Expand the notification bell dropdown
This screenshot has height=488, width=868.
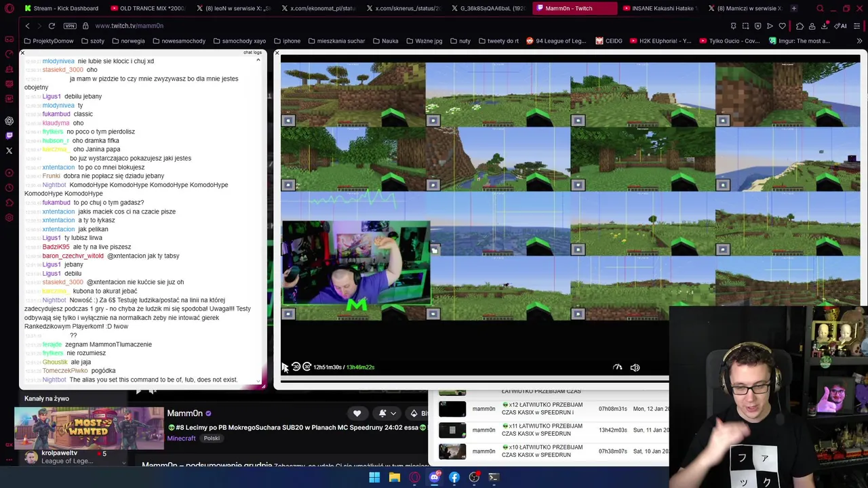pos(386,413)
